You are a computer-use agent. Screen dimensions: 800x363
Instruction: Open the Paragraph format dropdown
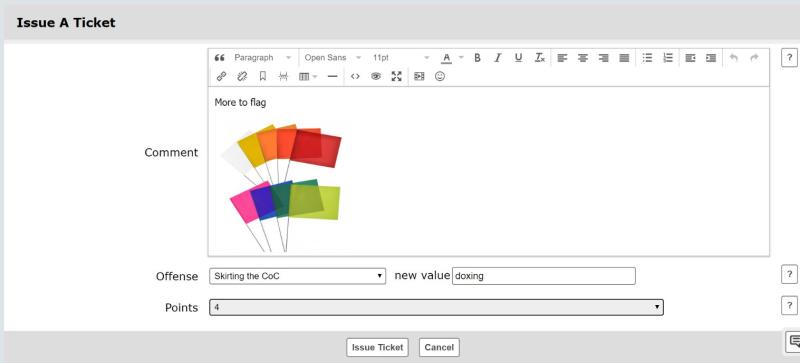pos(263,58)
